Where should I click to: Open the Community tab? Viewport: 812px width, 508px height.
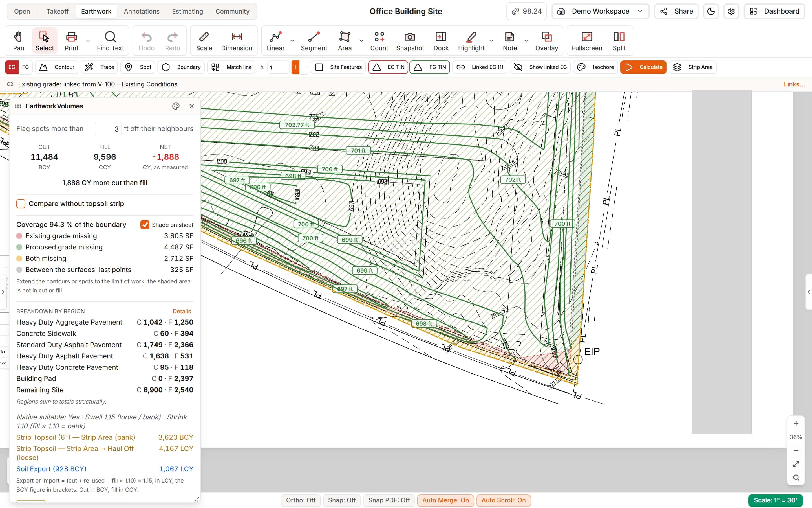(x=232, y=11)
